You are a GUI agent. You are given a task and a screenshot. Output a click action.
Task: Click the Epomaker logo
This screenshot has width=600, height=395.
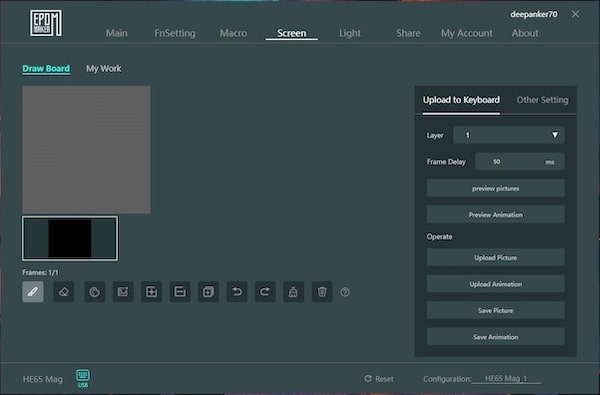click(x=46, y=23)
